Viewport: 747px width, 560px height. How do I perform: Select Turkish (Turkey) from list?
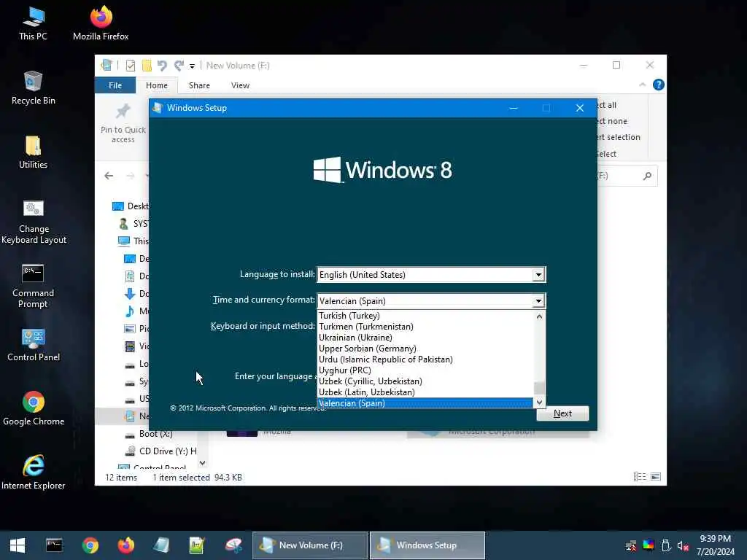[425, 316]
